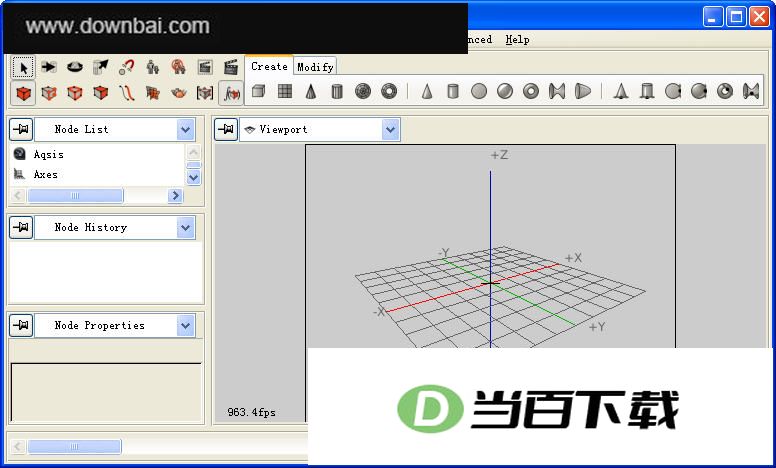Click bottom scrollbar left arrow
This screenshot has width=776, height=468.
click(18, 447)
